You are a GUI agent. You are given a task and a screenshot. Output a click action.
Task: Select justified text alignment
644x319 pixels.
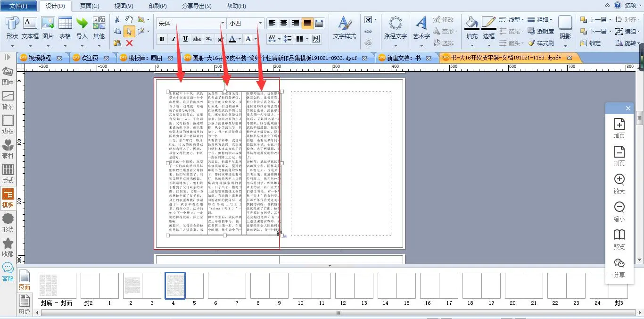coord(307,23)
